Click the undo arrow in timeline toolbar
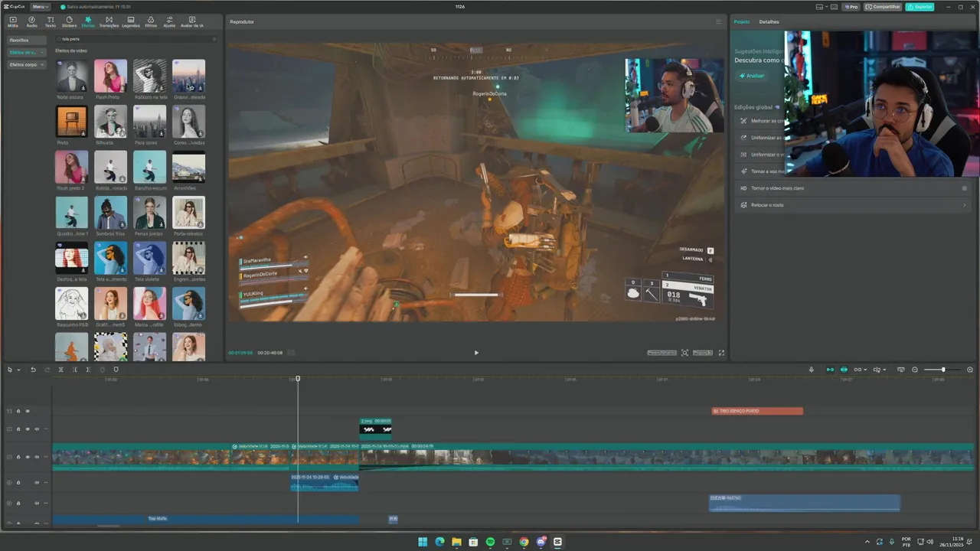 coord(33,370)
